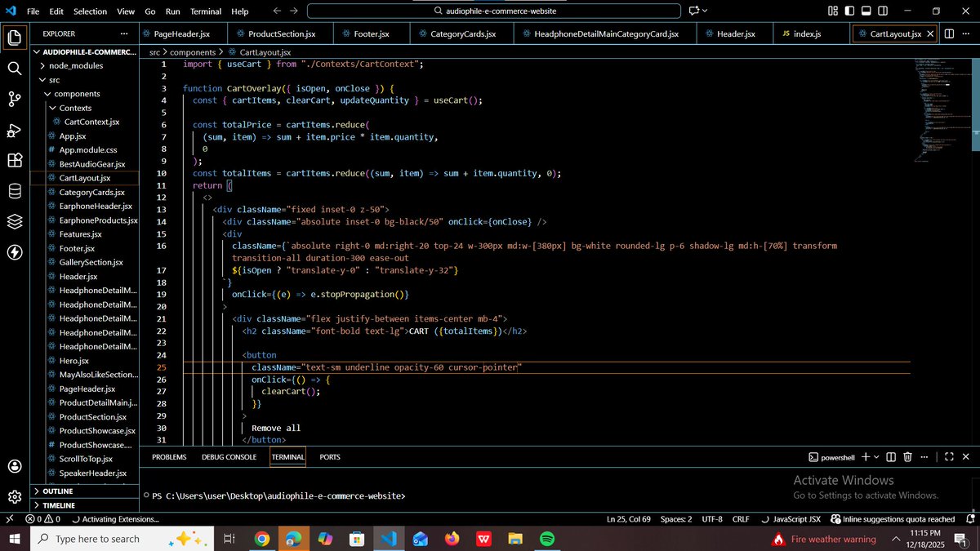Click errors and warnings count in status bar
980x551 pixels.
[x=42, y=518]
